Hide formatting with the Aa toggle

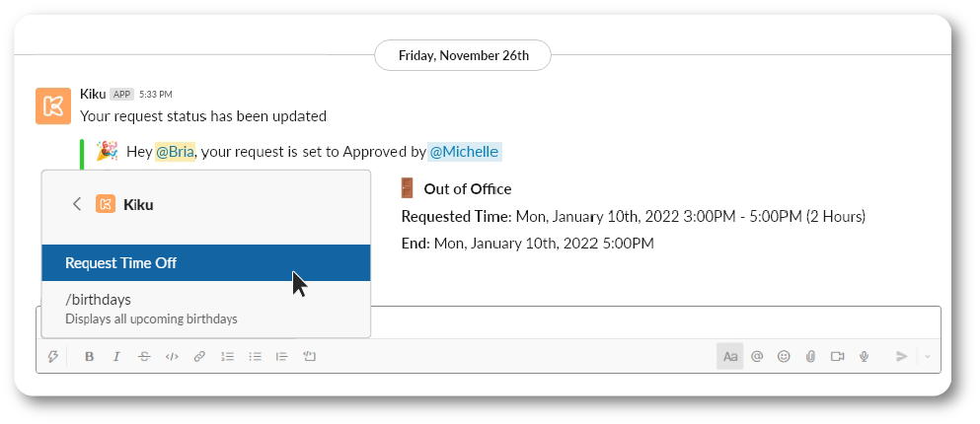(x=730, y=357)
